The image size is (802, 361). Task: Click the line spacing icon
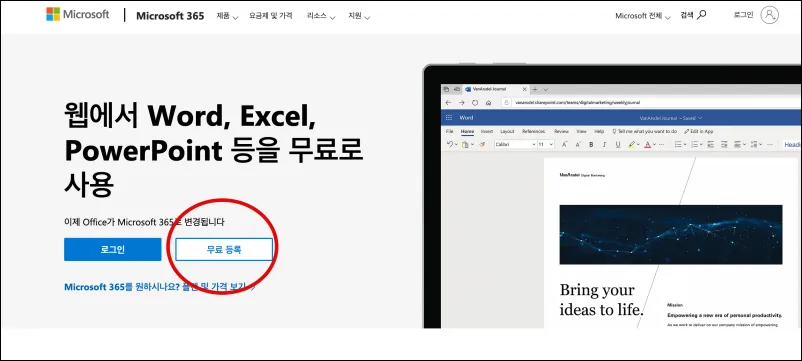tap(753, 145)
